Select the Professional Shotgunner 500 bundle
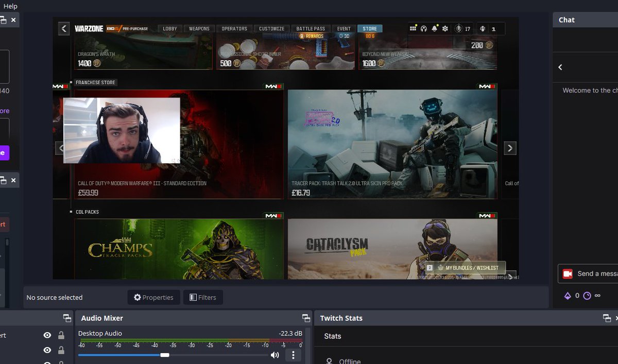Image resolution: width=618 pixels, height=364 pixels. tap(285, 51)
